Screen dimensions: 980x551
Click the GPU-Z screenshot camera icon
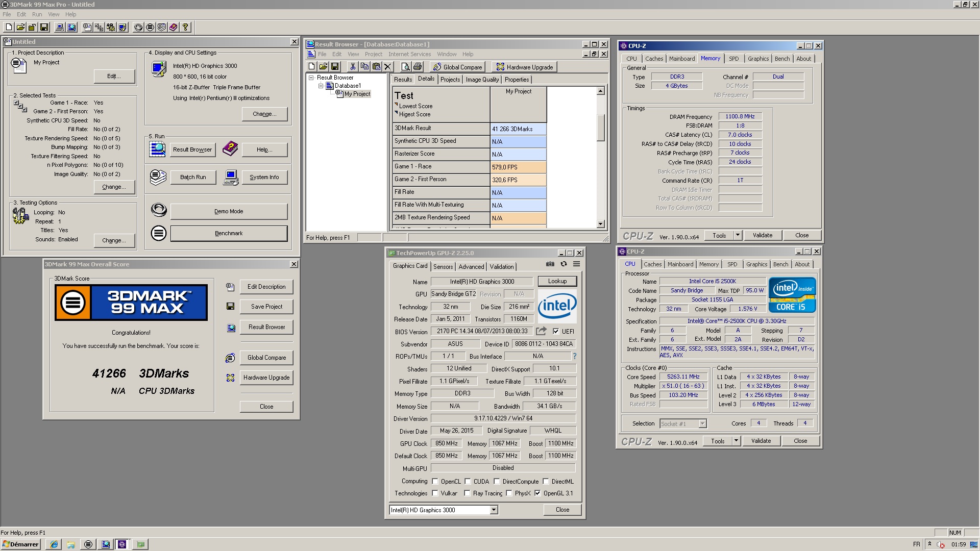click(550, 264)
